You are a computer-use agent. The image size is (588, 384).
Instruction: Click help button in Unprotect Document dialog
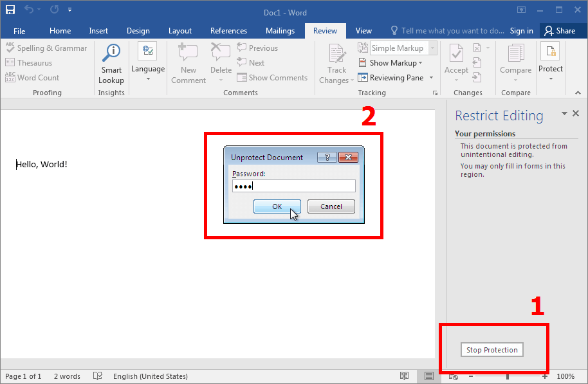point(327,158)
